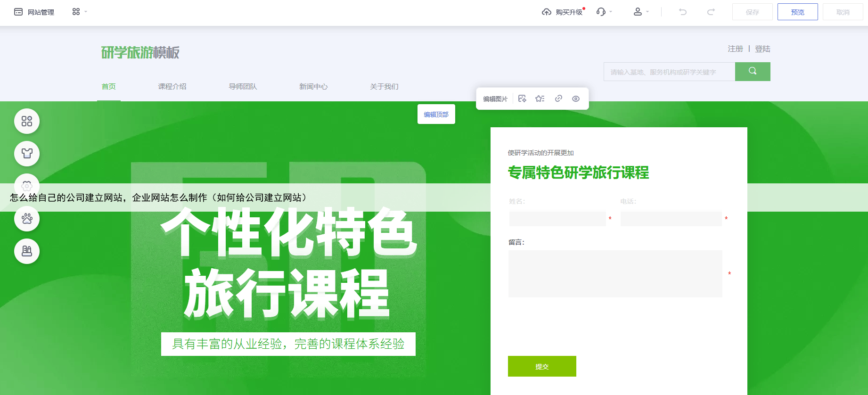Image resolution: width=868 pixels, height=395 pixels.
Task: Expand the user account dropdown
Action: click(x=641, y=12)
